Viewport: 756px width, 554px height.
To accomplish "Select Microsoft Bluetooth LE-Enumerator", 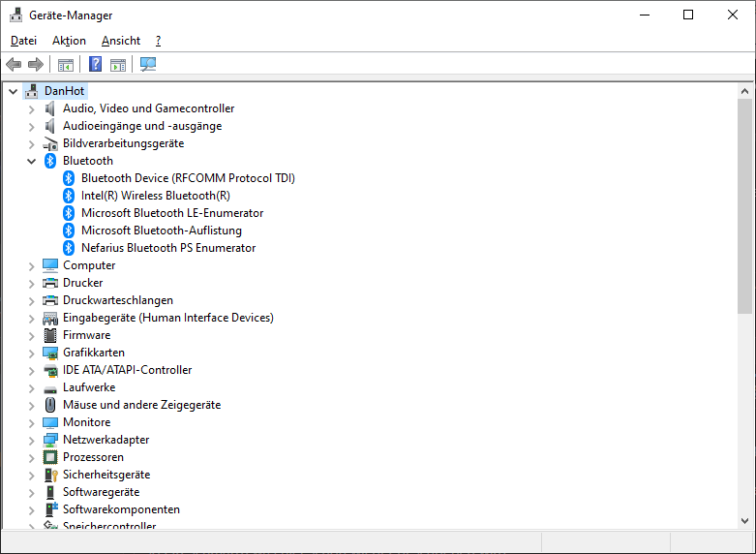I will point(172,213).
